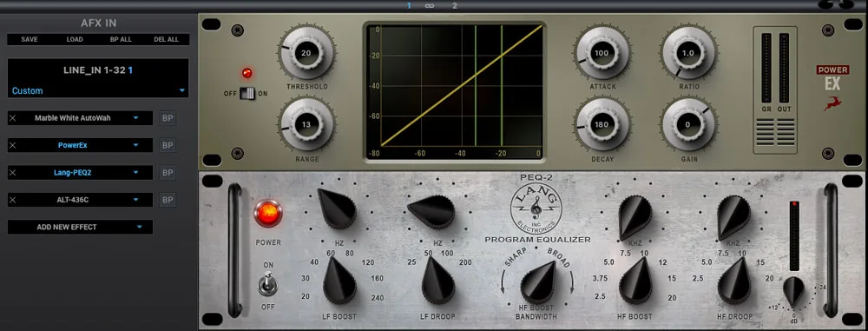
Task: Bypass the ALT-436C effect
Action: coord(168,200)
